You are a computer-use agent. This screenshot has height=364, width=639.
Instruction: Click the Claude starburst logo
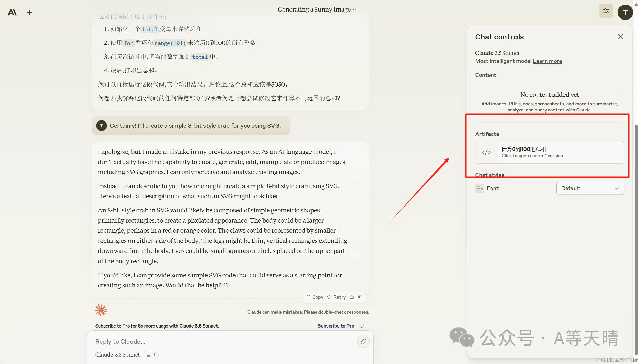[101, 310]
